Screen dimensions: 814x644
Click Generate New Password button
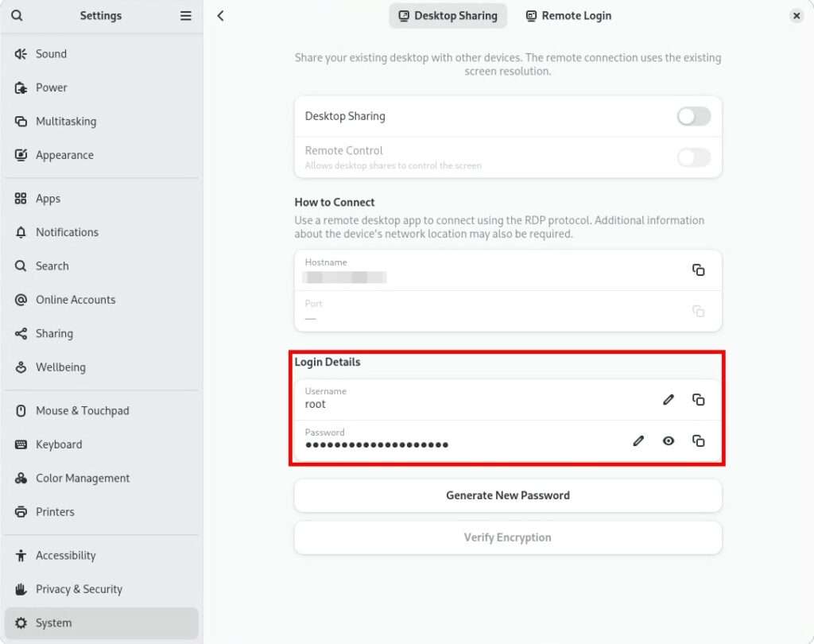pos(507,495)
